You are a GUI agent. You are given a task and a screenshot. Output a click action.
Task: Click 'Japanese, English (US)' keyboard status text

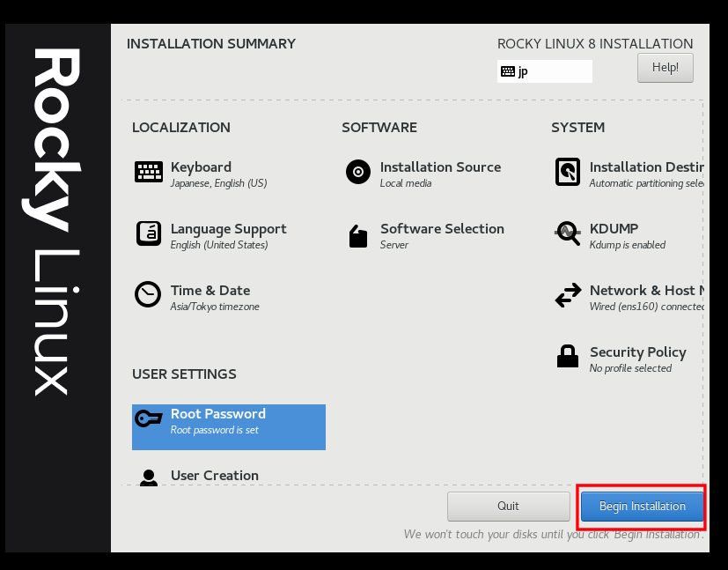218,183
